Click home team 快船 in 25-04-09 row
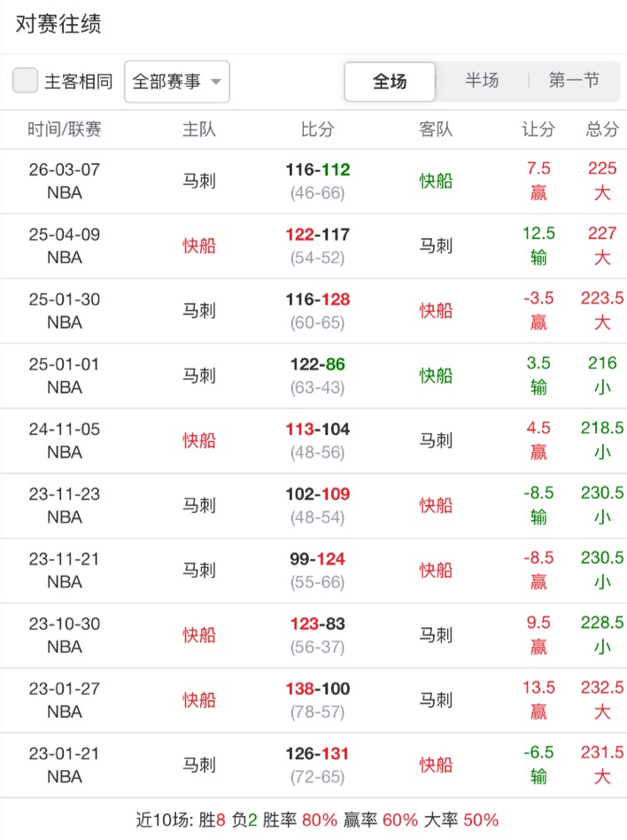Screen dimensions: 627x840 tap(199, 245)
